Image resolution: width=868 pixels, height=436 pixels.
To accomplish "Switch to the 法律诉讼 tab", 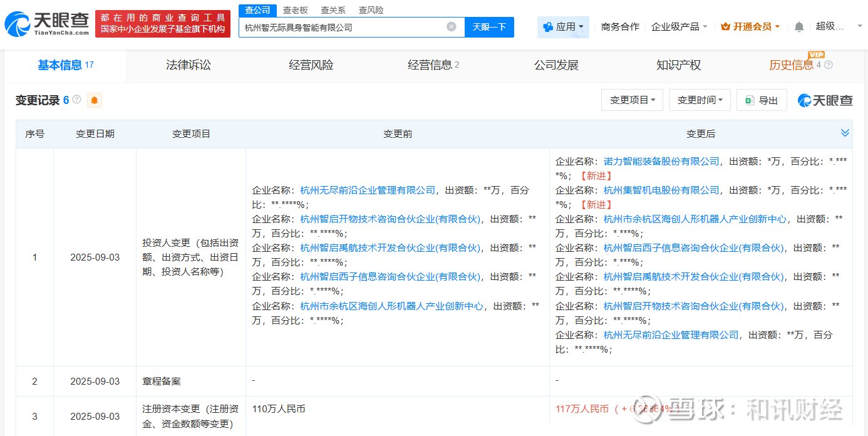I will 188,65.
